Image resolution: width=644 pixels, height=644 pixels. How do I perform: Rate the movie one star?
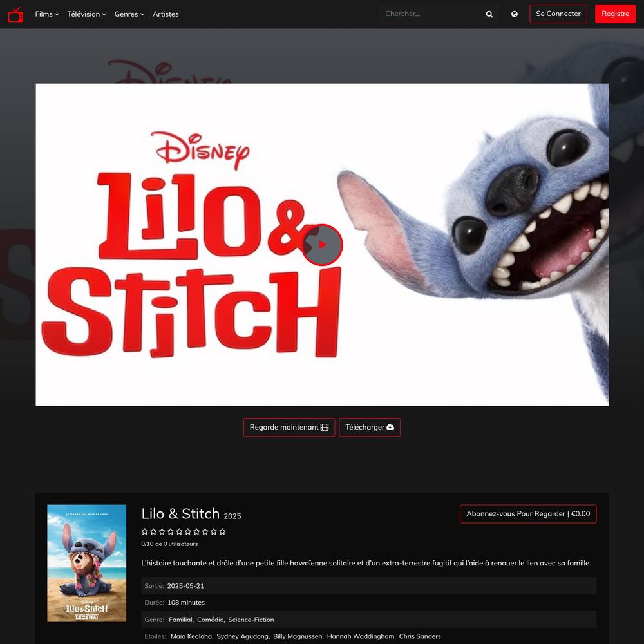tap(145, 531)
